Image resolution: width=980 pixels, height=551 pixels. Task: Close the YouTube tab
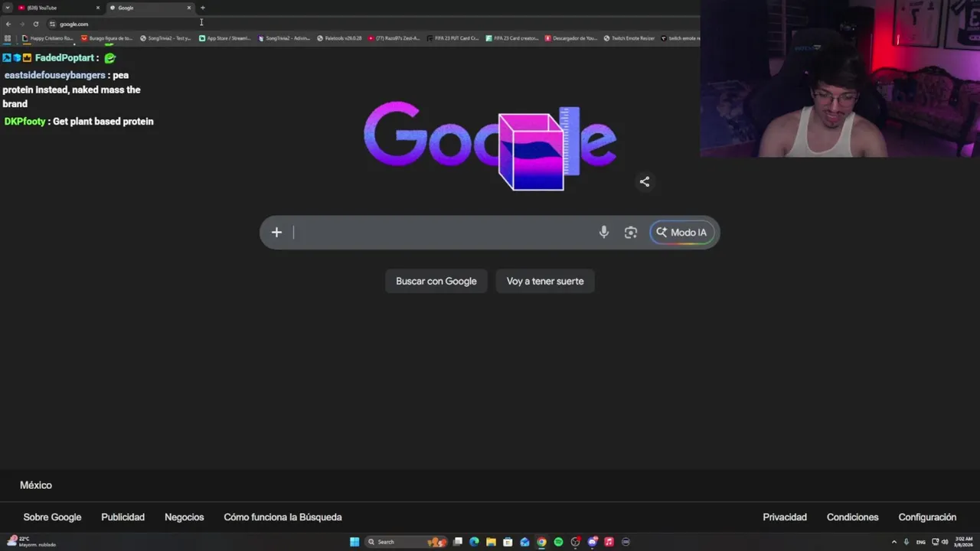coord(98,8)
